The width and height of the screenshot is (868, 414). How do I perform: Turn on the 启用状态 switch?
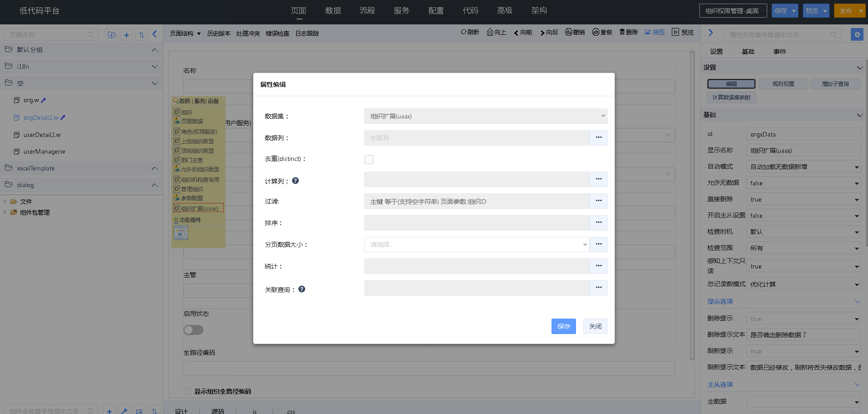pyautogui.click(x=193, y=330)
